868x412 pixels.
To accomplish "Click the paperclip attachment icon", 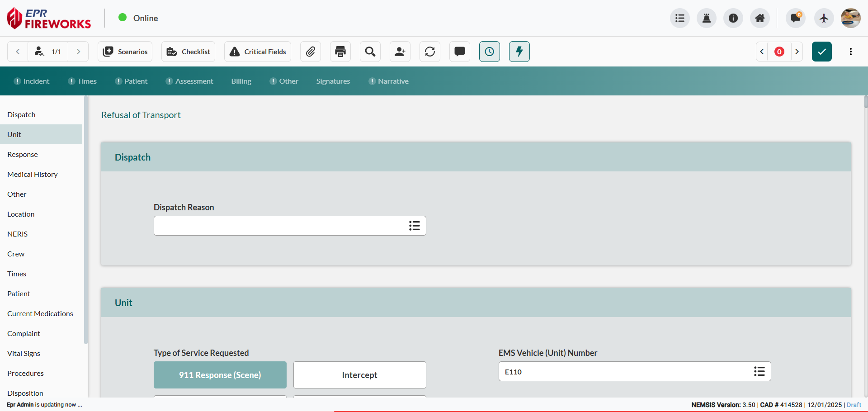I will point(311,52).
